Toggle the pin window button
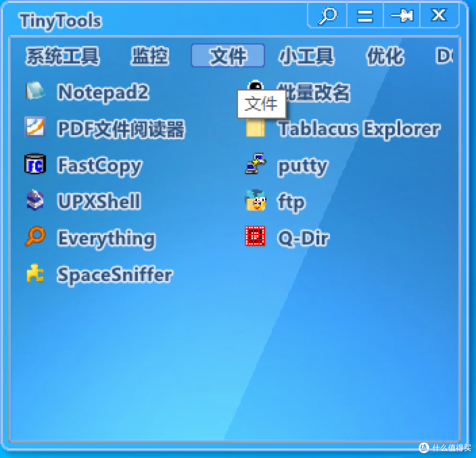The width and height of the screenshot is (476, 458). (402, 15)
